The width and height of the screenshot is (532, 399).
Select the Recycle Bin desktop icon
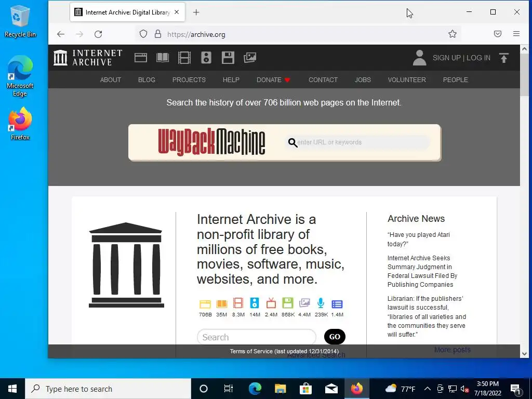click(x=20, y=22)
